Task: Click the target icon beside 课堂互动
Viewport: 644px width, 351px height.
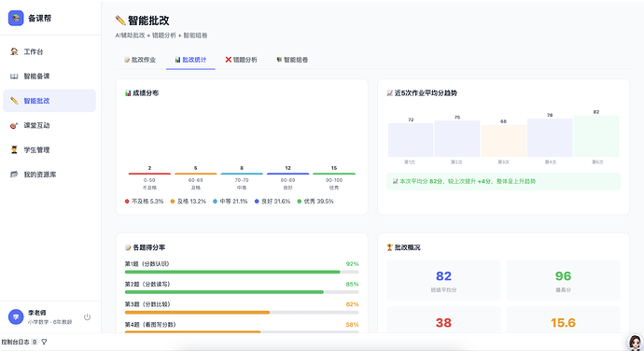Action: (x=14, y=125)
